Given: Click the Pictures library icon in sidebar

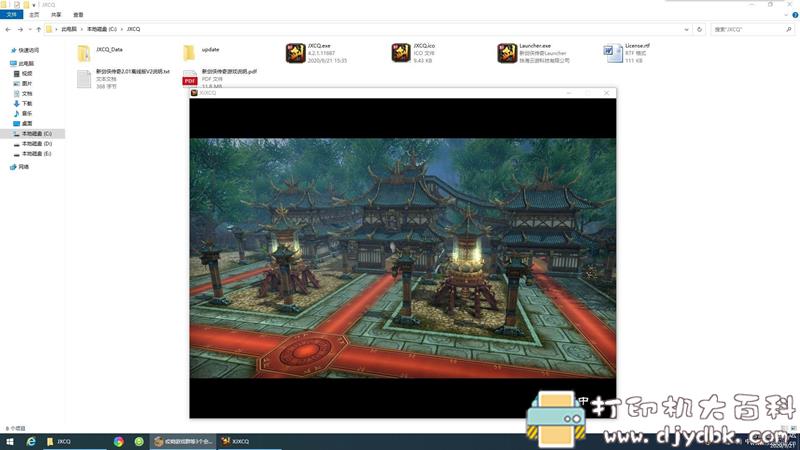Looking at the screenshot, I should pyautogui.click(x=16, y=84).
